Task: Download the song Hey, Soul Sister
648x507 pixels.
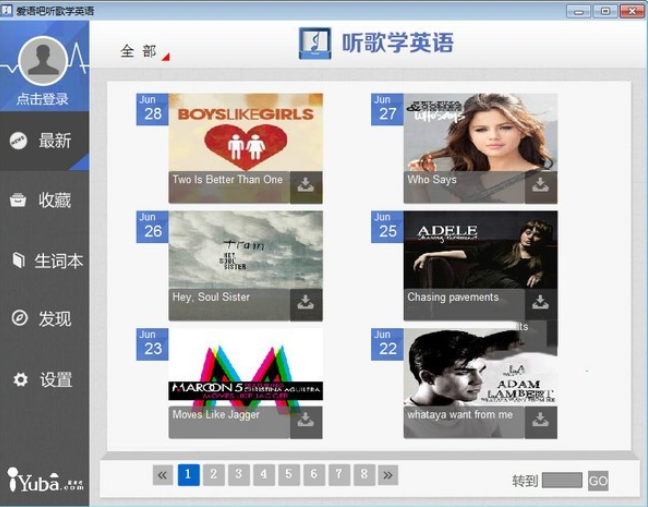Action: [306, 304]
